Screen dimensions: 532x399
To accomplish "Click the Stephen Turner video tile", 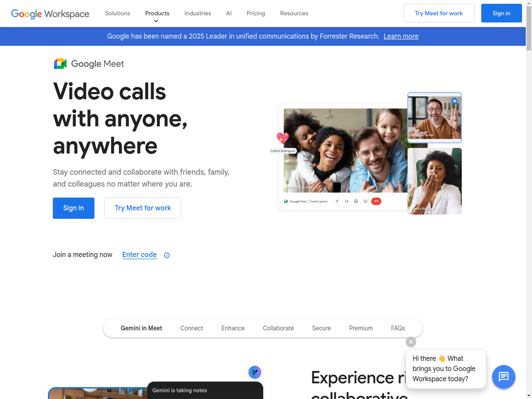I will [434, 117].
